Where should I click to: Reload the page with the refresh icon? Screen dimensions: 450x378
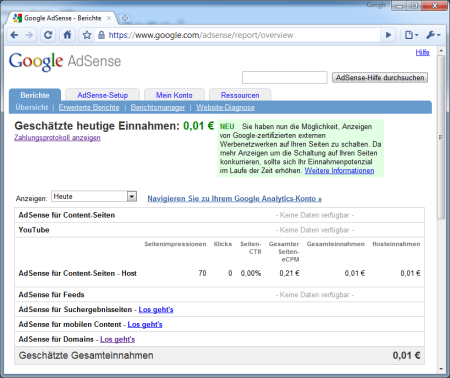pyautogui.click(x=48, y=35)
